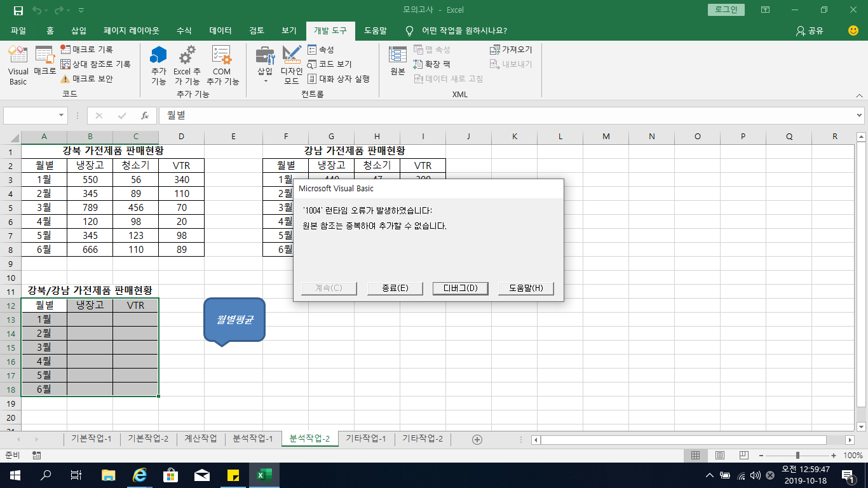Screen dimensions: 868x488
Task: Toggle 디자인 모드 design mode
Action: coord(292,66)
